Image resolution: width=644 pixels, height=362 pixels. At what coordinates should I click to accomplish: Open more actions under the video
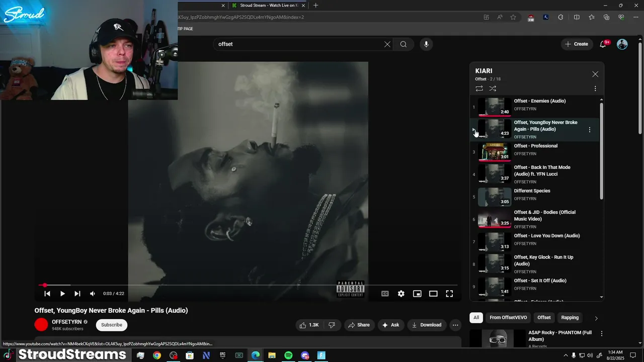(x=455, y=325)
